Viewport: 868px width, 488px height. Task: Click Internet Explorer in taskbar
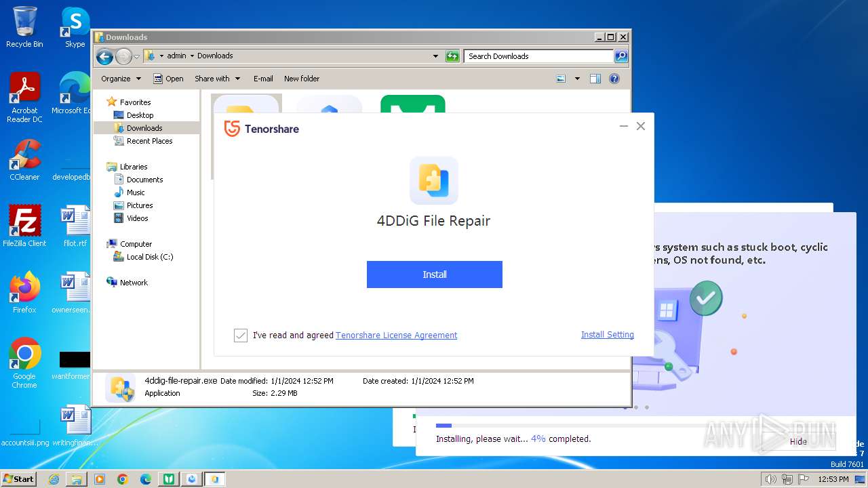click(54, 479)
